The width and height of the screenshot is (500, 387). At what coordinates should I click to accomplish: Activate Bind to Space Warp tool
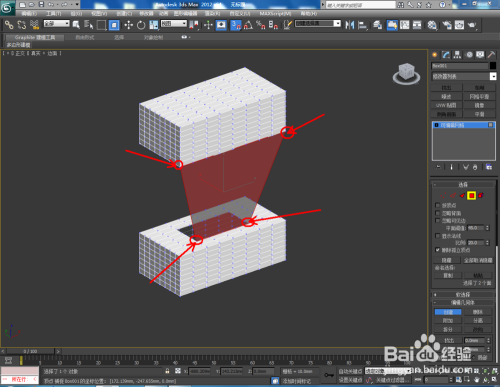pyautogui.click(x=34, y=25)
